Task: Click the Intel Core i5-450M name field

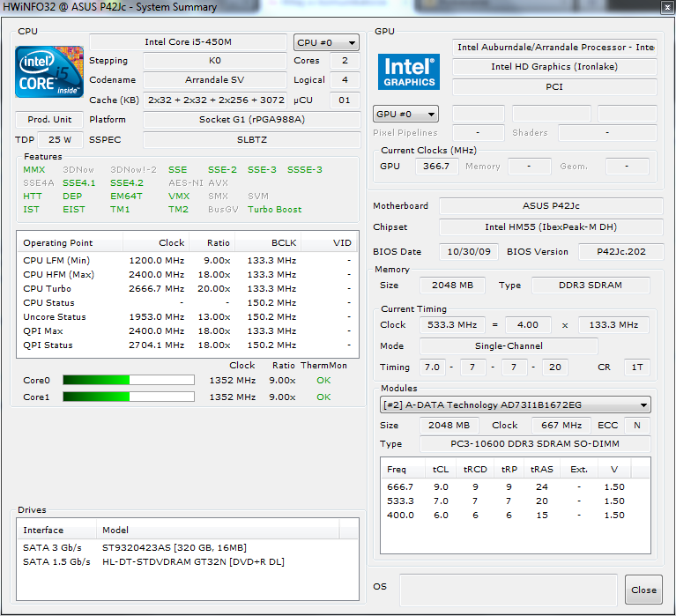Action: (188, 42)
